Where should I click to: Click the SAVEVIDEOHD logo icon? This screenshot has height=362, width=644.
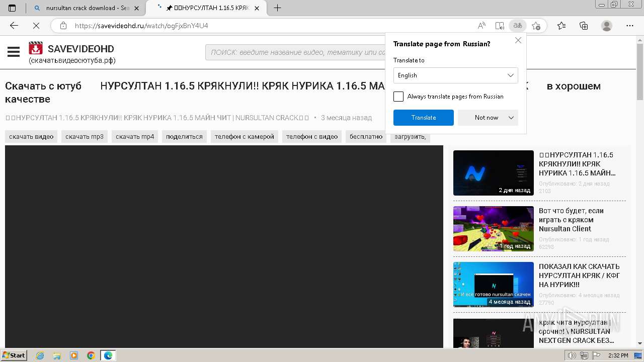[x=36, y=48]
